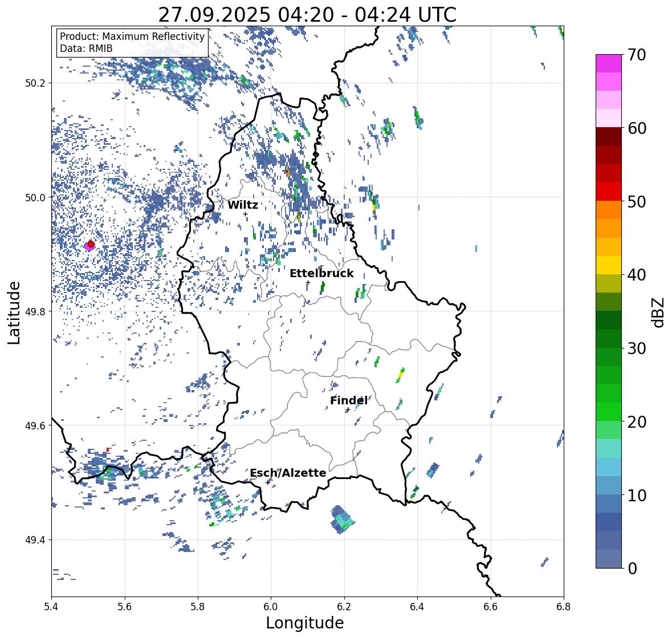This screenshot has width=672, height=637.
Task: Click the Latitude axis label
Action: (14, 313)
